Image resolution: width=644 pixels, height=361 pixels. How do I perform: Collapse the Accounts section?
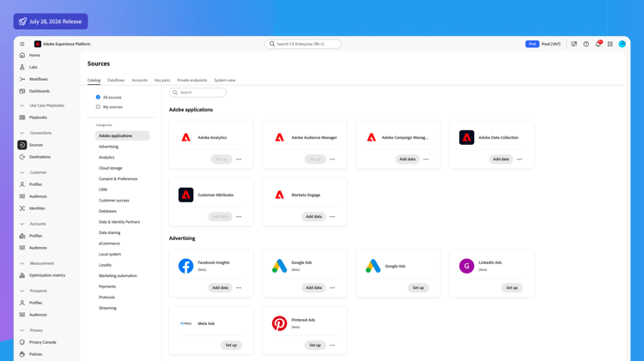22,224
